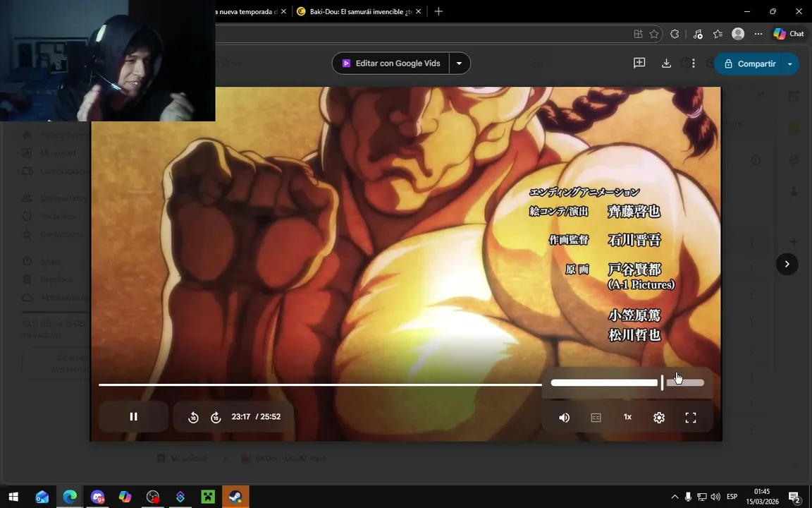This screenshot has height=508, width=812.
Task: Open the browser Extensions menu
Action: click(675, 34)
